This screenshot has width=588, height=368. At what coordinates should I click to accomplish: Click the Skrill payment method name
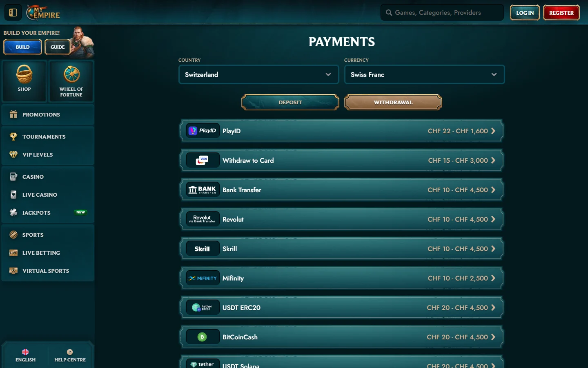point(229,249)
